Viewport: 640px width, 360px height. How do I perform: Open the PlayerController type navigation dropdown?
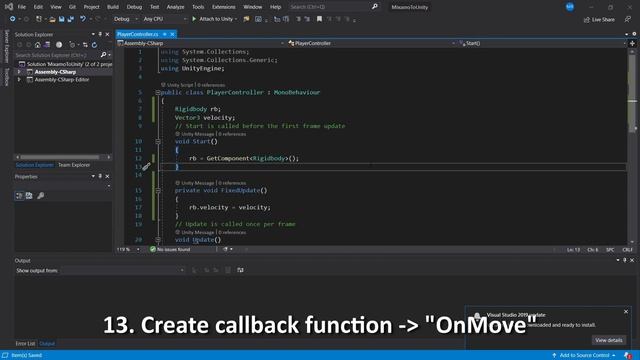click(372, 43)
